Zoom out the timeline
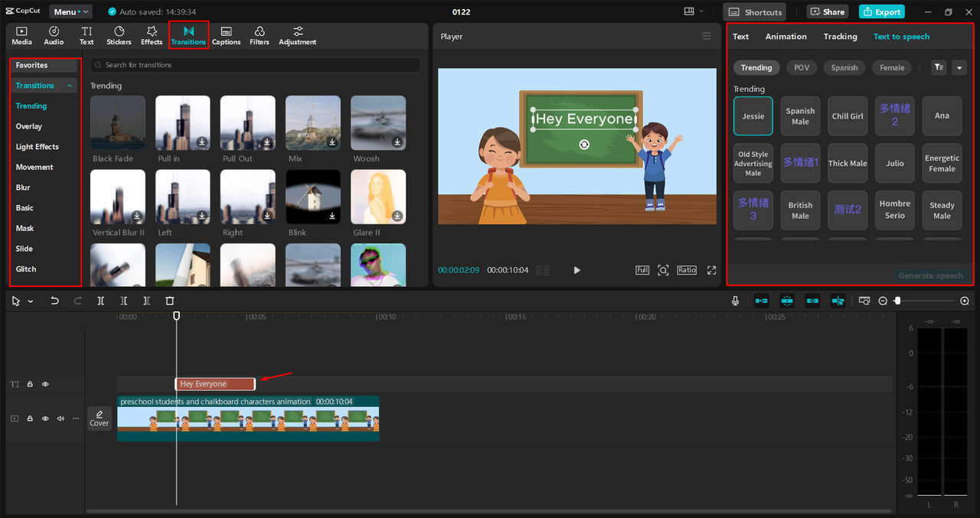980x518 pixels. click(883, 301)
